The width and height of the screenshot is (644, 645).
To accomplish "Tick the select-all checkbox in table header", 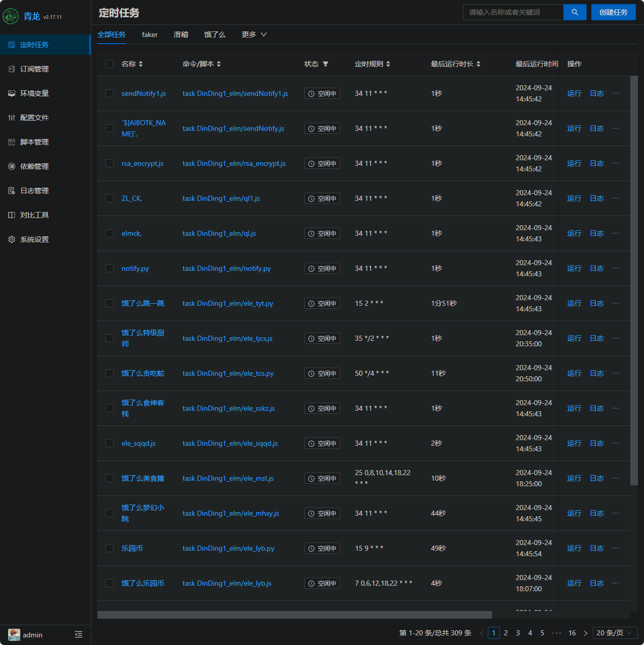I will [110, 64].
